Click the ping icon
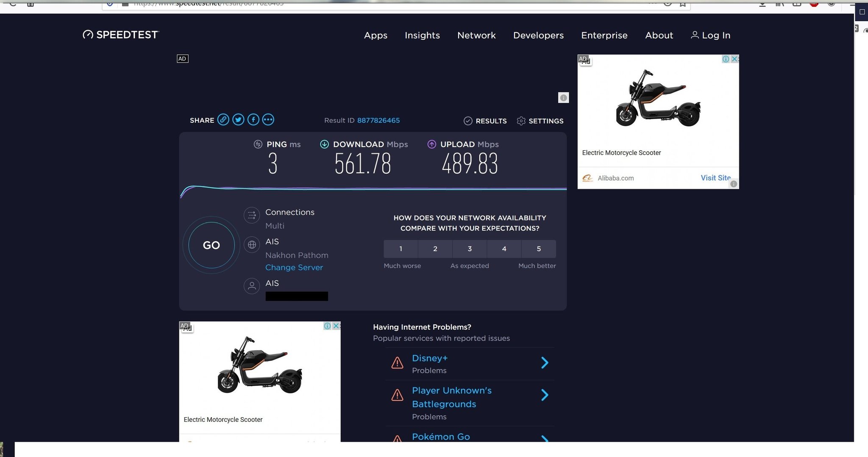The height and width of the screenshot is (457, 868). point(258,144)
